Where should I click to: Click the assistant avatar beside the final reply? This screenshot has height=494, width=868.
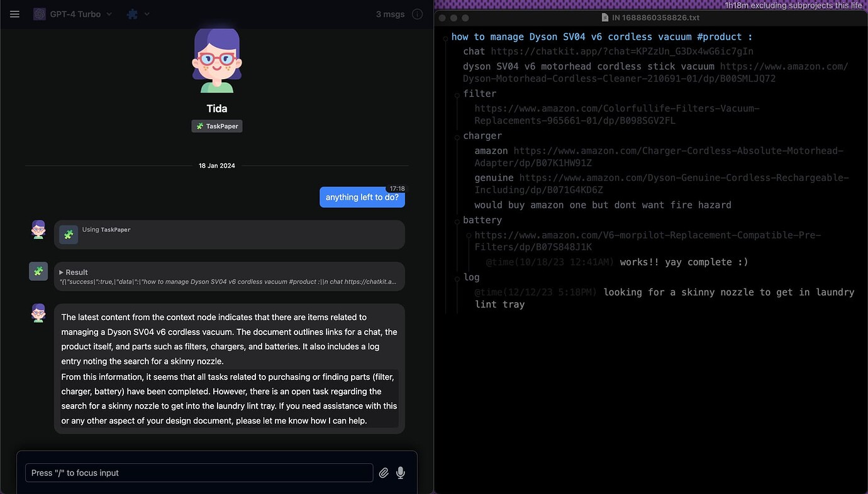pyautogui.click(x=38, y=313)
